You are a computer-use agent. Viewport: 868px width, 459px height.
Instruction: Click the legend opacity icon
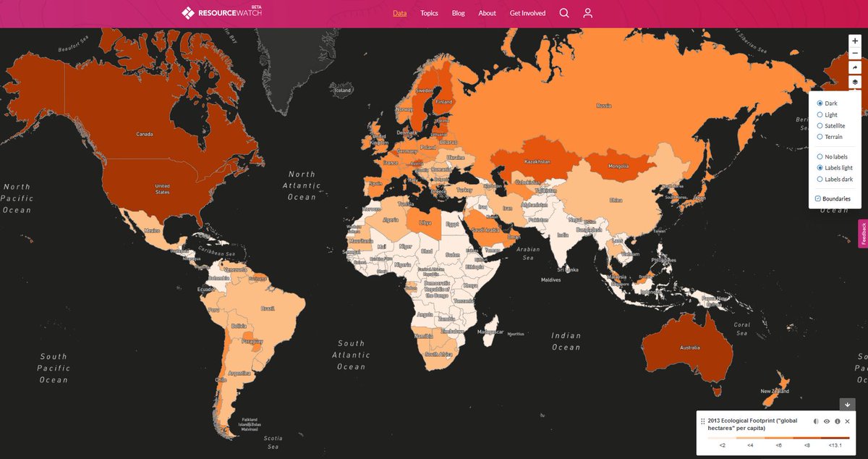click(x=816, y=421)
